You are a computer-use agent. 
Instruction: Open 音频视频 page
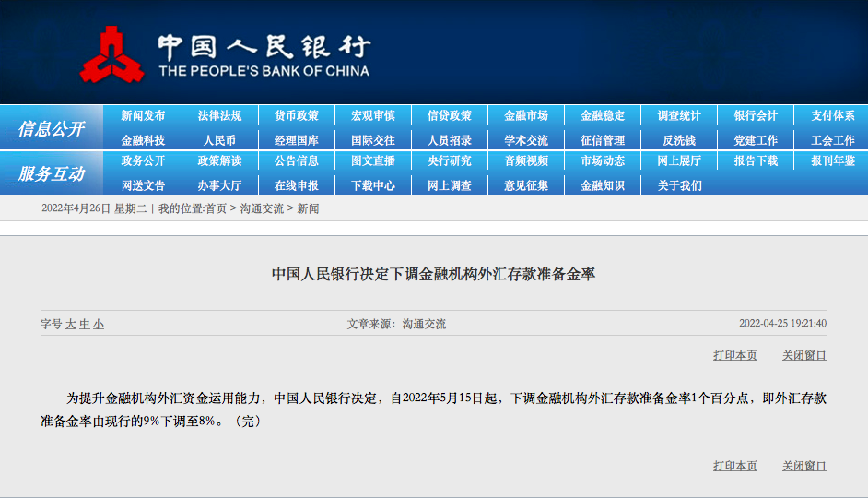526,161
